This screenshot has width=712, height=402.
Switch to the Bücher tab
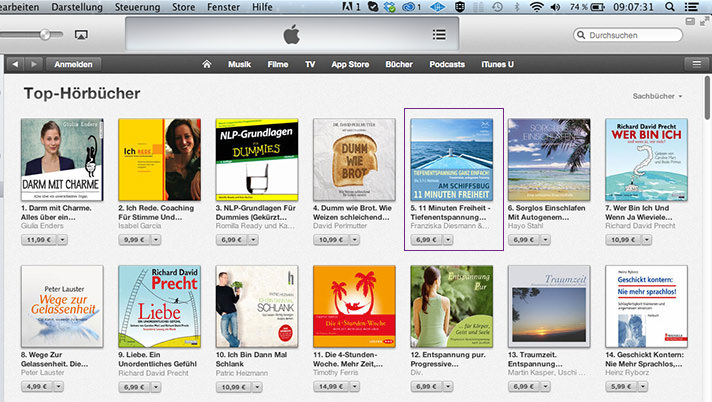(x=399, y=64)
